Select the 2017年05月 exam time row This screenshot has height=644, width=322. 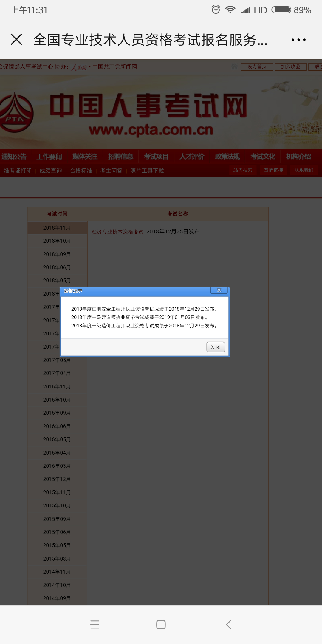pos(57,360)
